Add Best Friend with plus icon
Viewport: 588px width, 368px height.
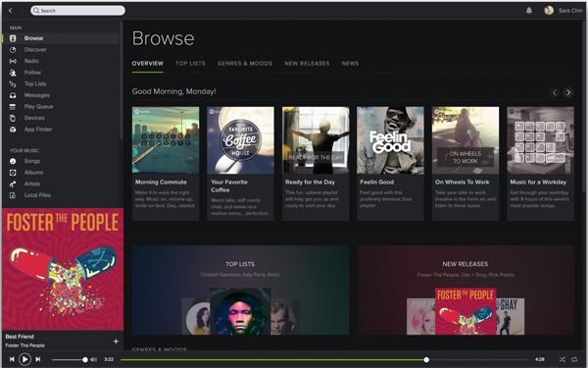coord(116,341)
